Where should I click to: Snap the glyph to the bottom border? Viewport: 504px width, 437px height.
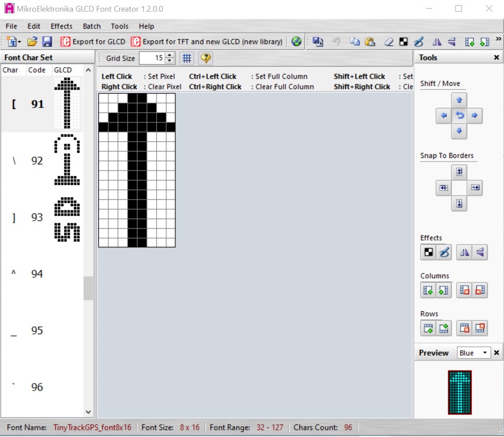click(459, 203)
